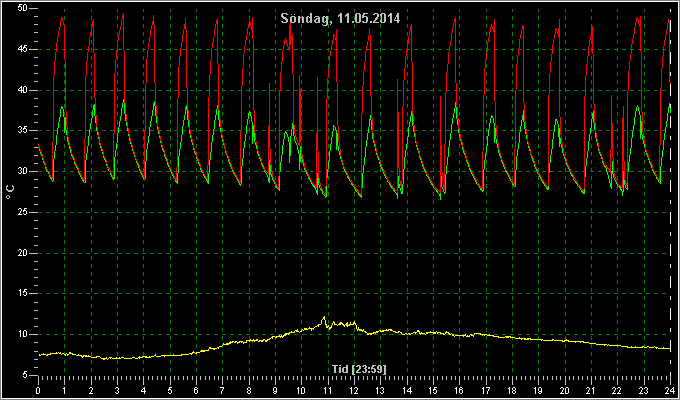Click the 40 value on temperature axis
The width and height of the screenshot is (680, 400).
pyautogui.click(x=22, y=90)
